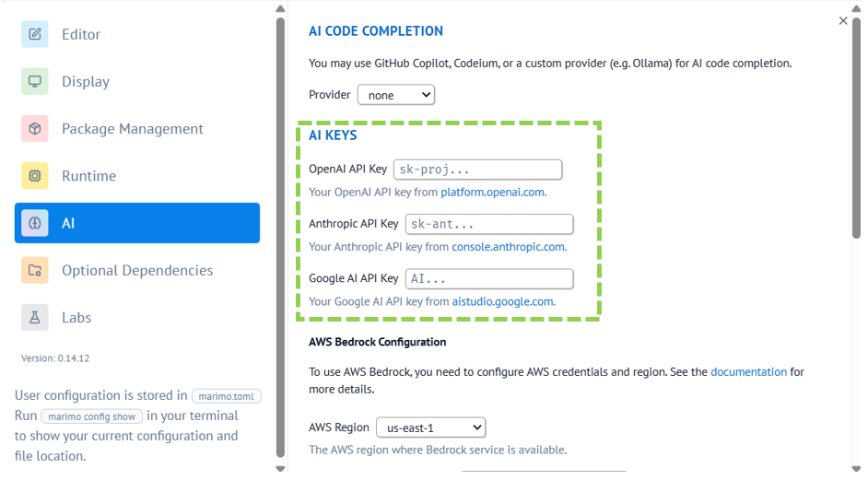
Task: Open the Provider dropdown set to none
Action: tap(396, 95)
